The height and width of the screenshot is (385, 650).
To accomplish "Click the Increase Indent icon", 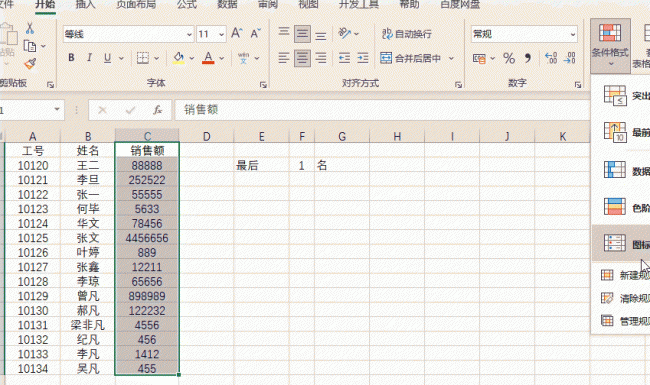I will pyautogui.click(x=363, y=58).
